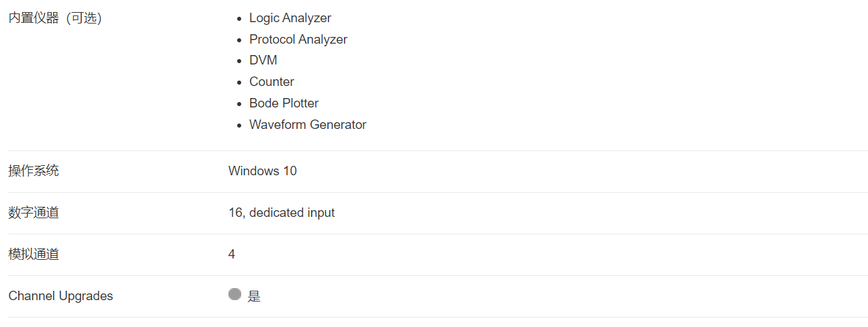Click the Waveform Generator entry
Screen dimensions: 868x327
(308, 125)
